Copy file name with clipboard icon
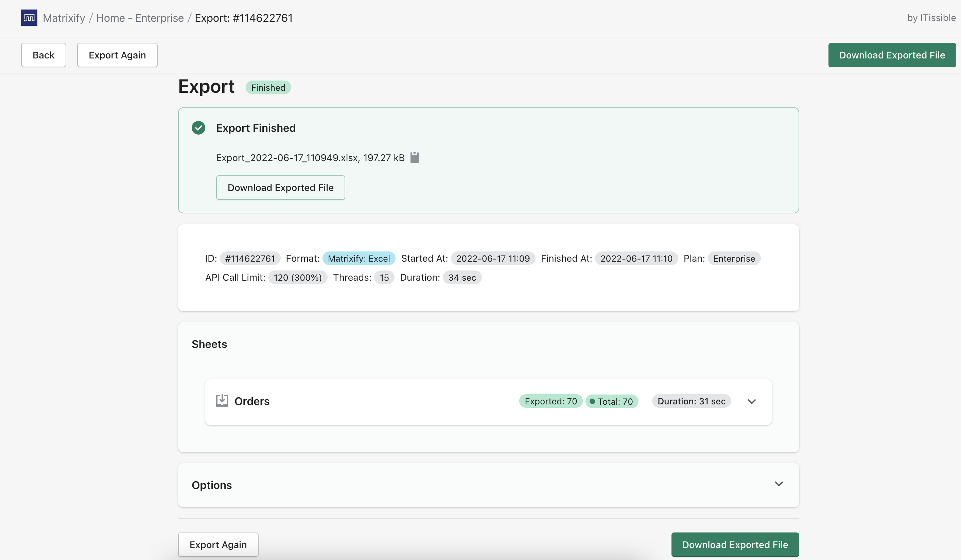Screen dimensions: 961x560 click(x=415, y=157)
